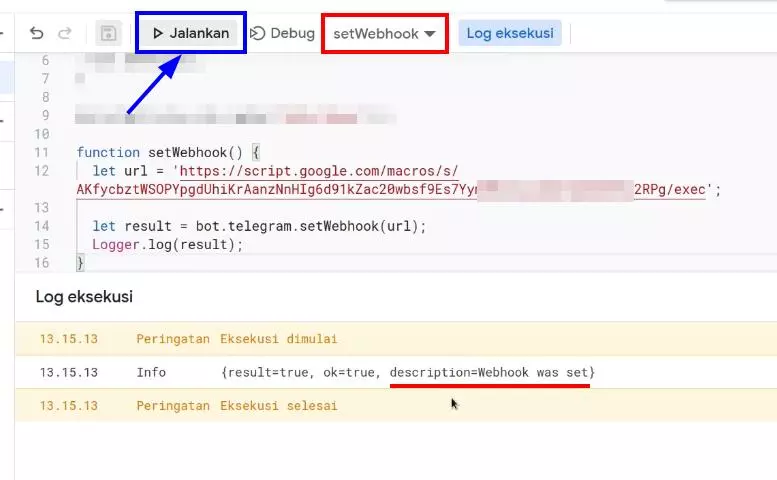Image resolution: width=777 pixels, height=480 pixels.
Task: Click line number 14 in the gutter
Action: click(41, 226)
